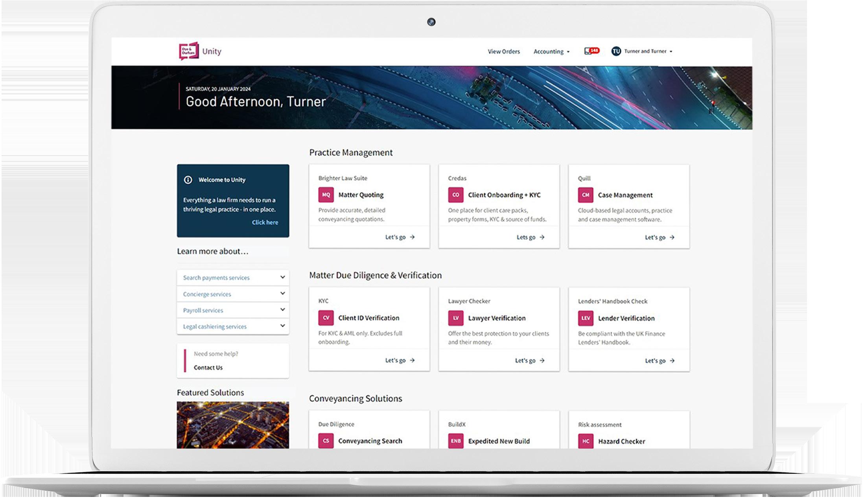Click the CM Case Management icon

(x=585, y=195)
